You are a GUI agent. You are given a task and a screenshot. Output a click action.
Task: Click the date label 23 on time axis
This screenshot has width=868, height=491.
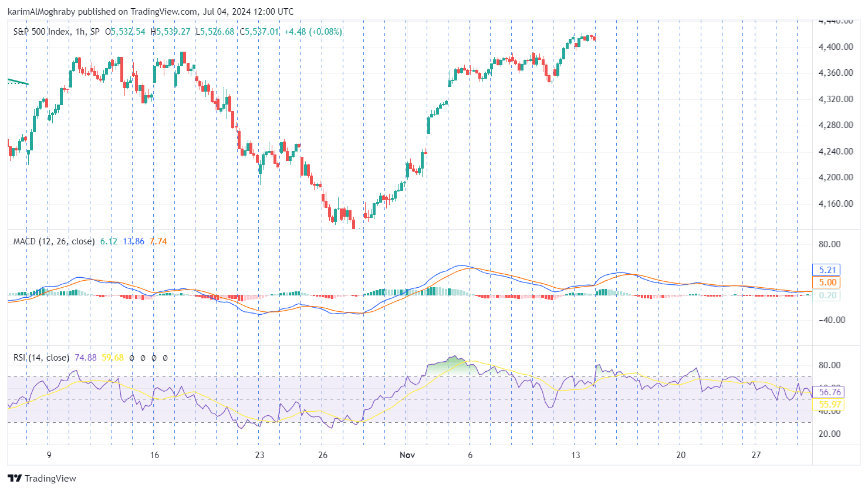tap(259, 455)
